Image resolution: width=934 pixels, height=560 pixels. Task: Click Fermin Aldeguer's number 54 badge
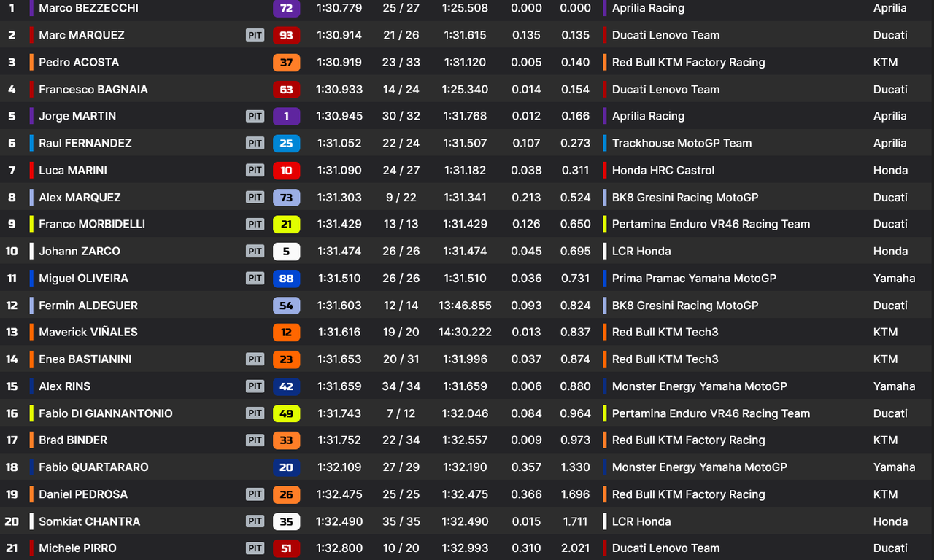(286, 305)
